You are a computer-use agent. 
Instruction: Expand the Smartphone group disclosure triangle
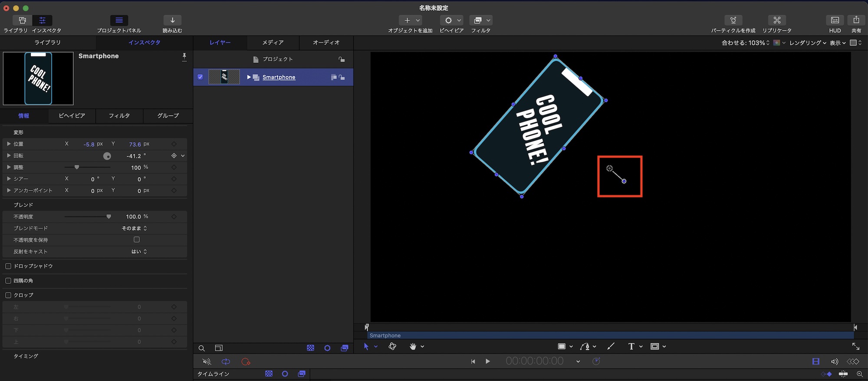[249, 77]
